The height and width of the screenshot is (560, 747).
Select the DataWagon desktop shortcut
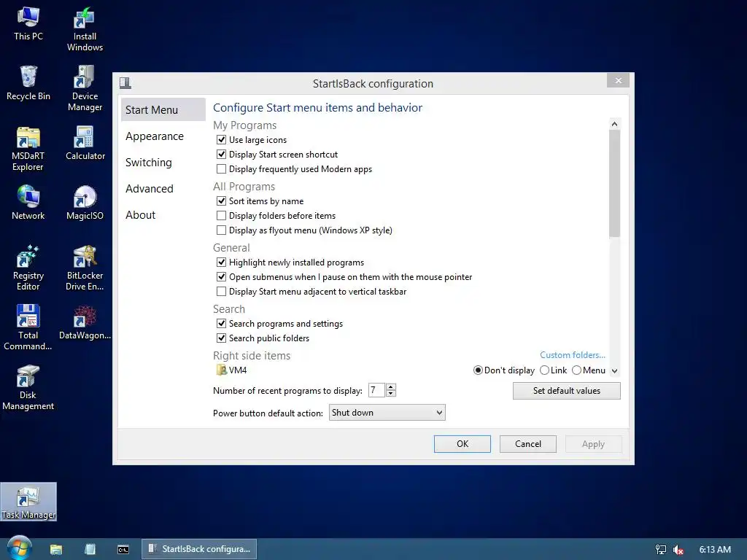[85, 323]
